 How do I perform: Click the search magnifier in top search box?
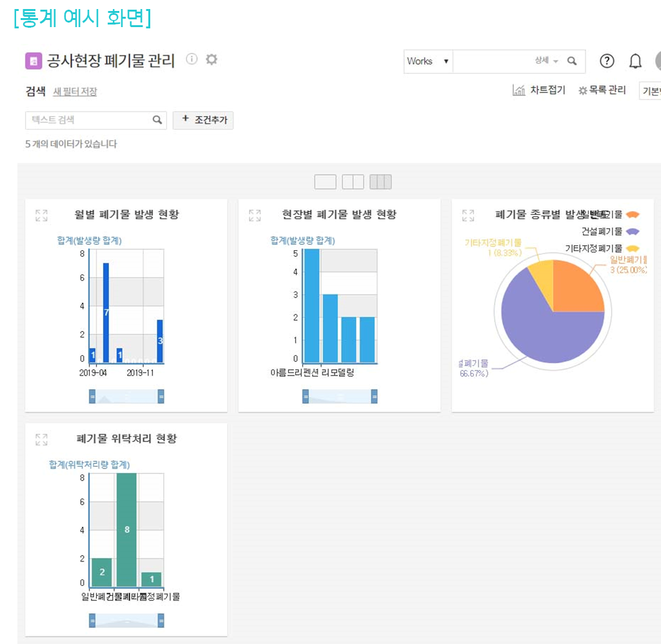point(571,61)
